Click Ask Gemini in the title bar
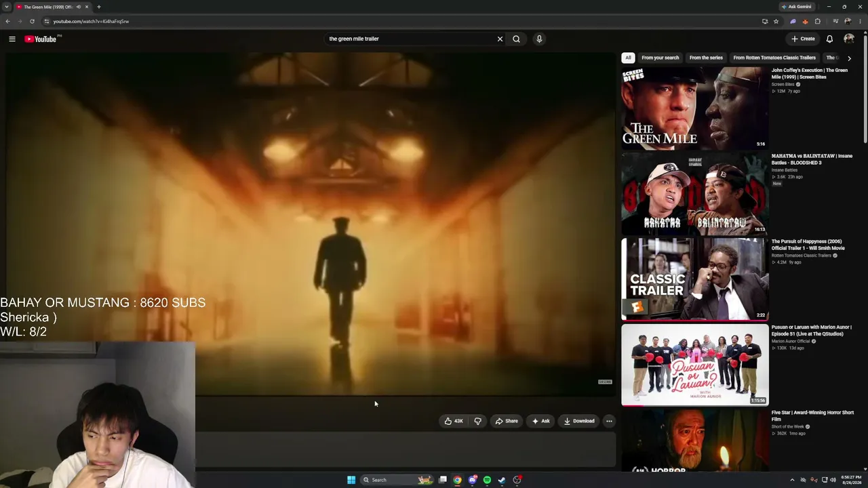 [x=796, y=7]
